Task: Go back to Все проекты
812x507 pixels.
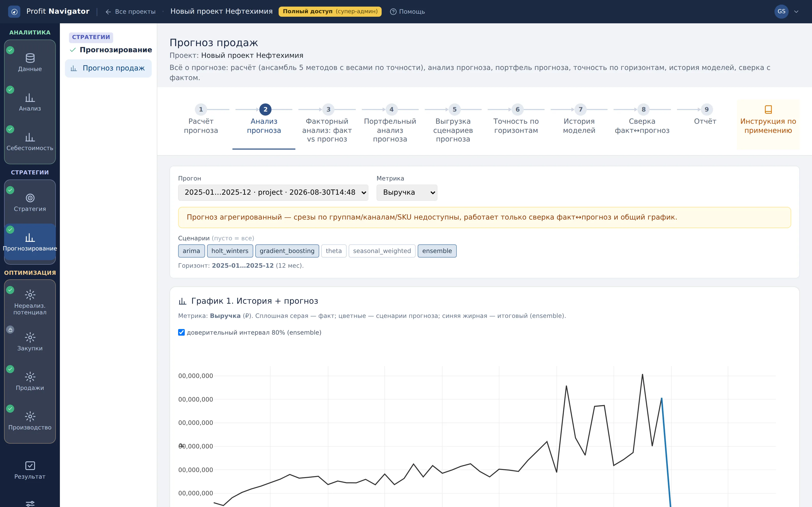Action: point(130,12)
